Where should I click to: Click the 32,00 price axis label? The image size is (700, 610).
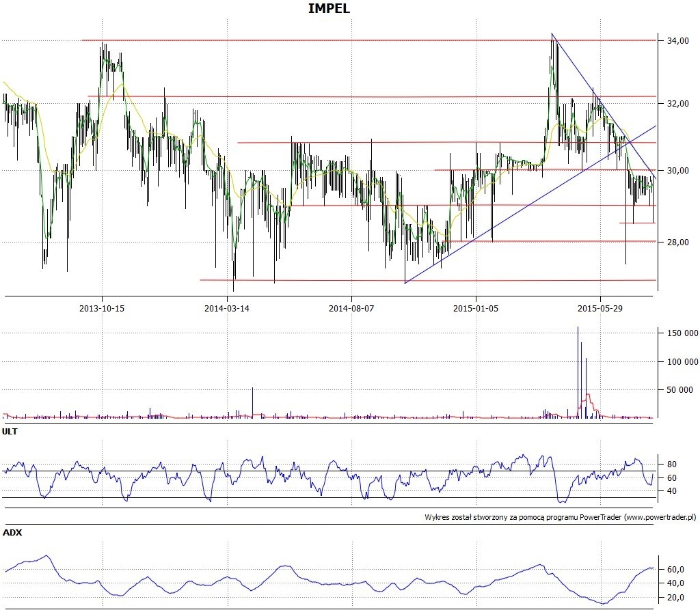(677, 104)
